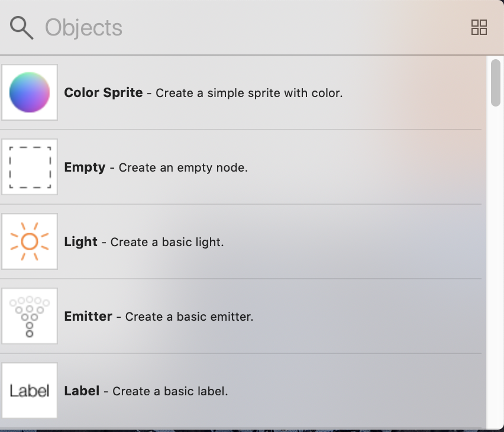504x432 pixels.
Task: Click 'Create a basic emitter' description
Action: (x=189, y=317)
